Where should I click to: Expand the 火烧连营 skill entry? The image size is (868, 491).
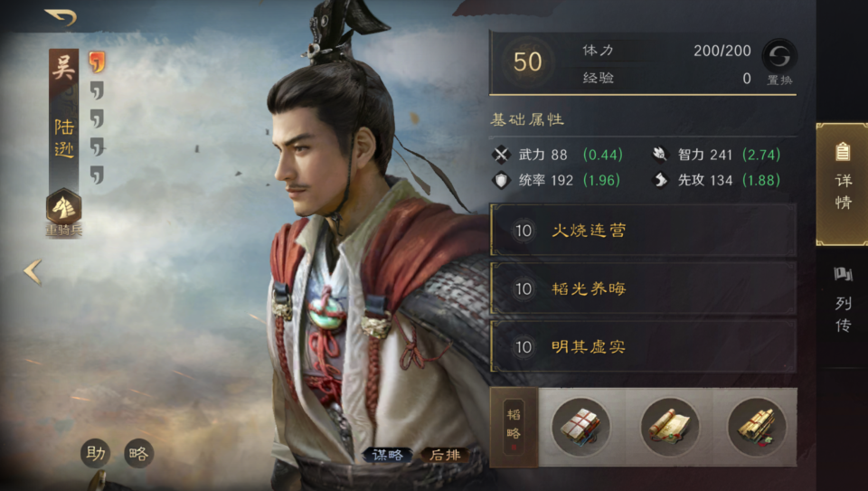[643, 230]
